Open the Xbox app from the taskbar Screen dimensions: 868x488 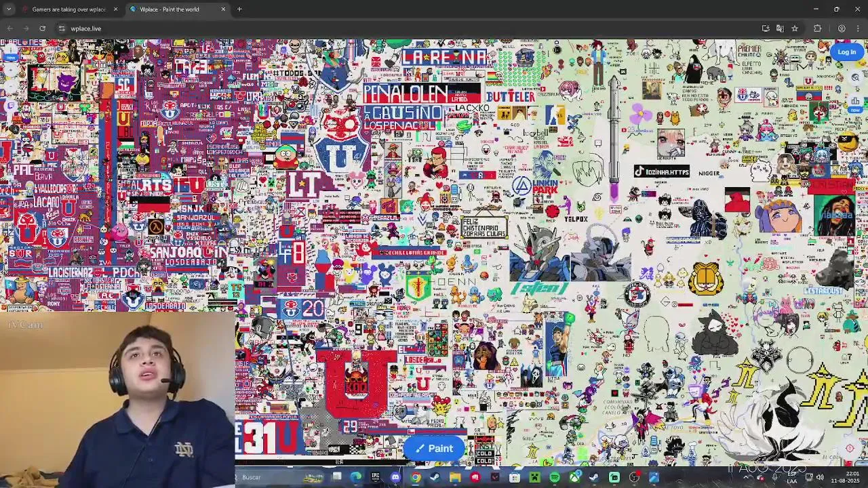[x=574, y=477]
